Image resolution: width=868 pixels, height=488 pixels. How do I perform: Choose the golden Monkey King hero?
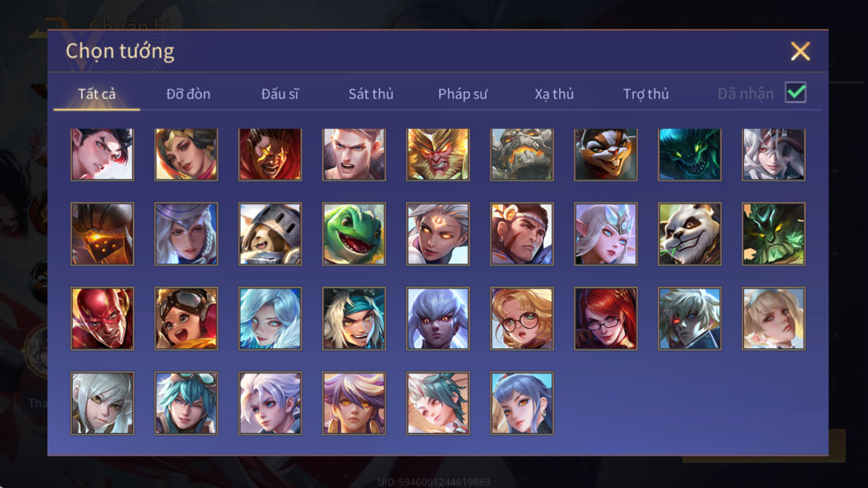[438, 155]
